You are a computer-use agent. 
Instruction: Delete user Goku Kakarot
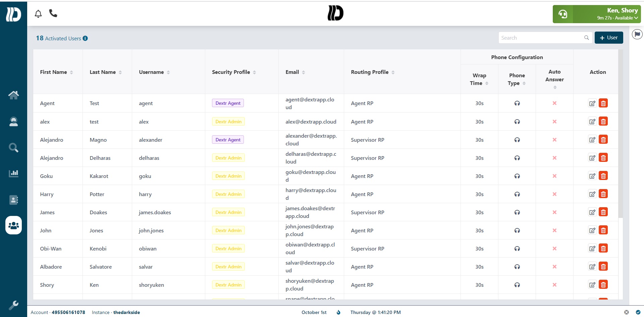pos(603,176)
